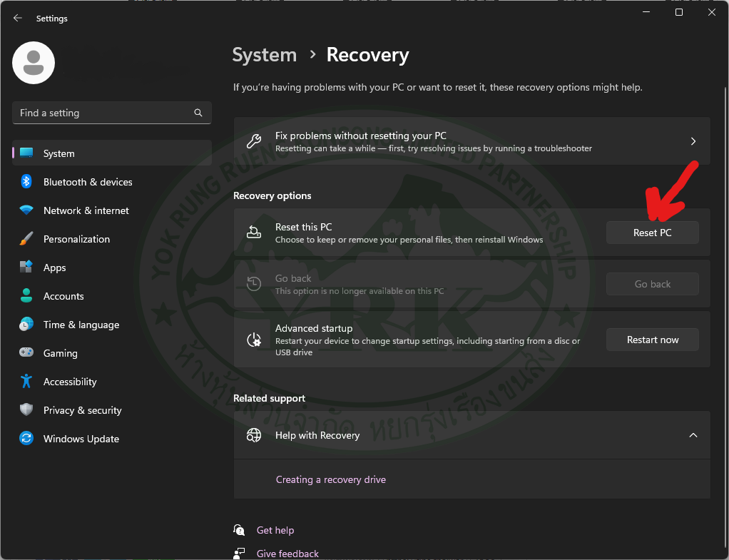Click the Give feedback icon
The width and height of the screenshot is (729, 560).
coord(239,554)
